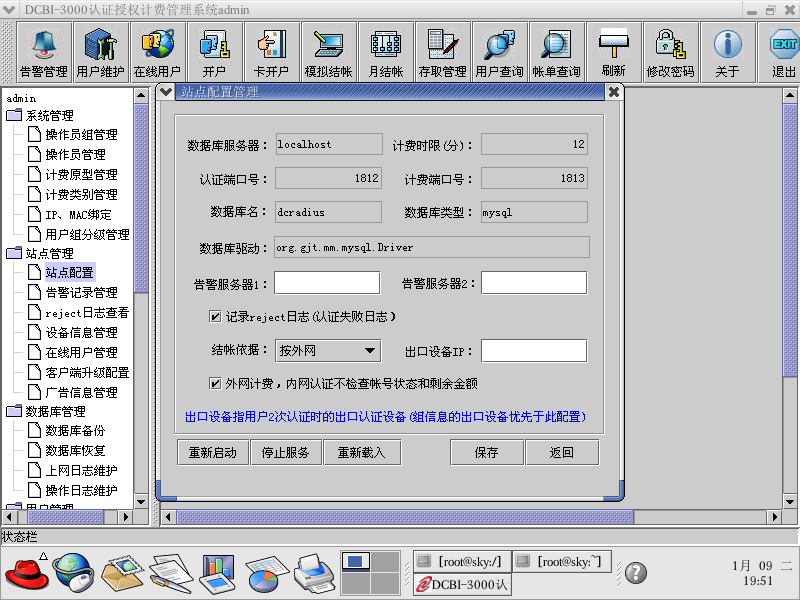Click the 出口设备IP input field
Screen dimensions: 800x600
click(534, 351)
